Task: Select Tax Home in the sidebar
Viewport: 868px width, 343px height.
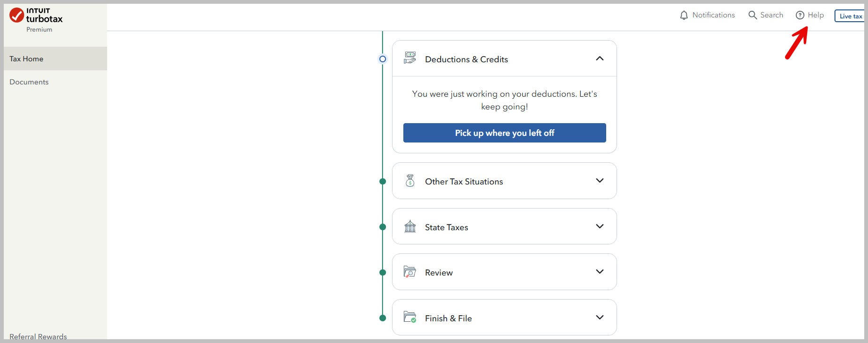Action: coord(55,59)
